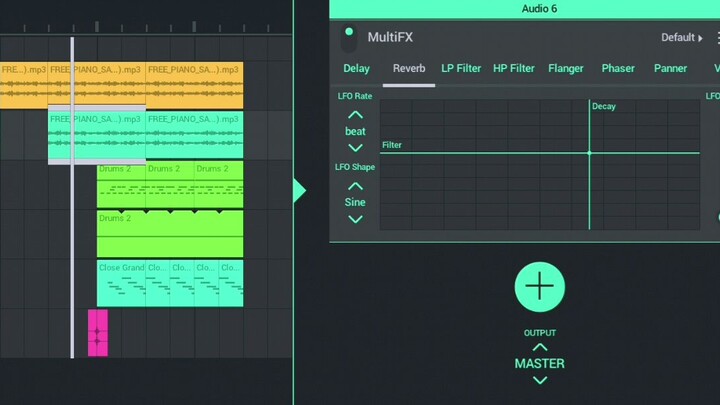Select next LFO Shape below Sine
The height and width of the screenshot is (405, 720).
coord(355,219)
